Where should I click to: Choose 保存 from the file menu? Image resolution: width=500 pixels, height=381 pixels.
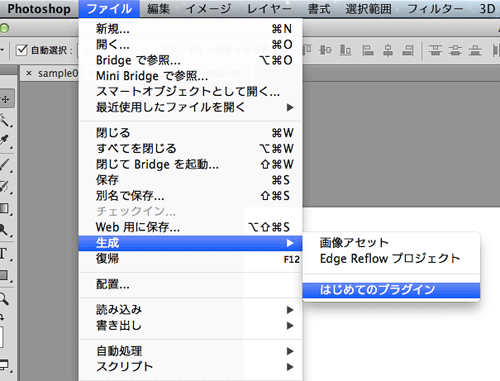coord(191,180)
